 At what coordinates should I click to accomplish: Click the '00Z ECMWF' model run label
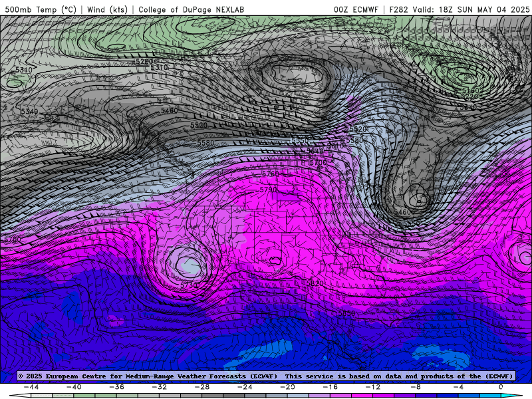pos(356,9)
